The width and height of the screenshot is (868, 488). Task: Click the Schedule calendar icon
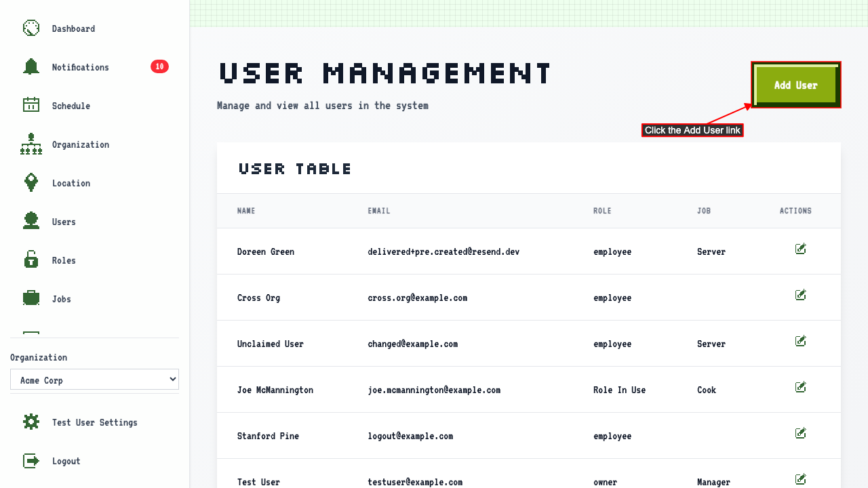point(31,106)
